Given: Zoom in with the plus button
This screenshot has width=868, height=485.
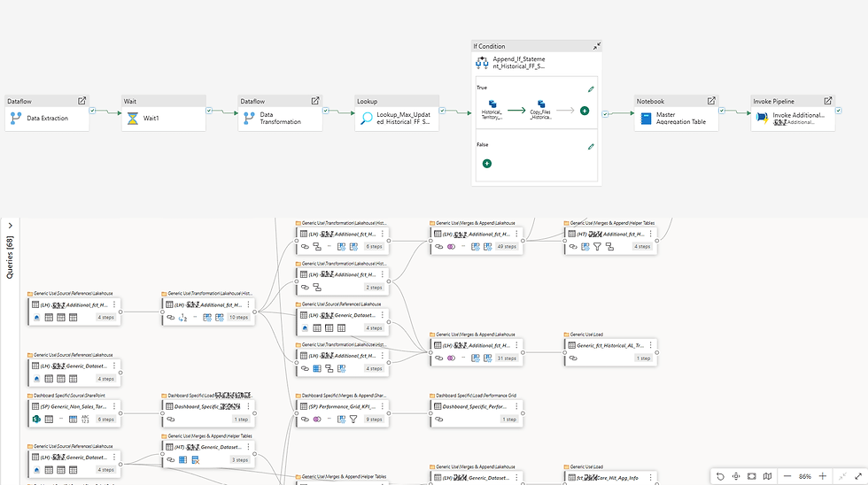Looking at the screenshot, I should (823, 476).
